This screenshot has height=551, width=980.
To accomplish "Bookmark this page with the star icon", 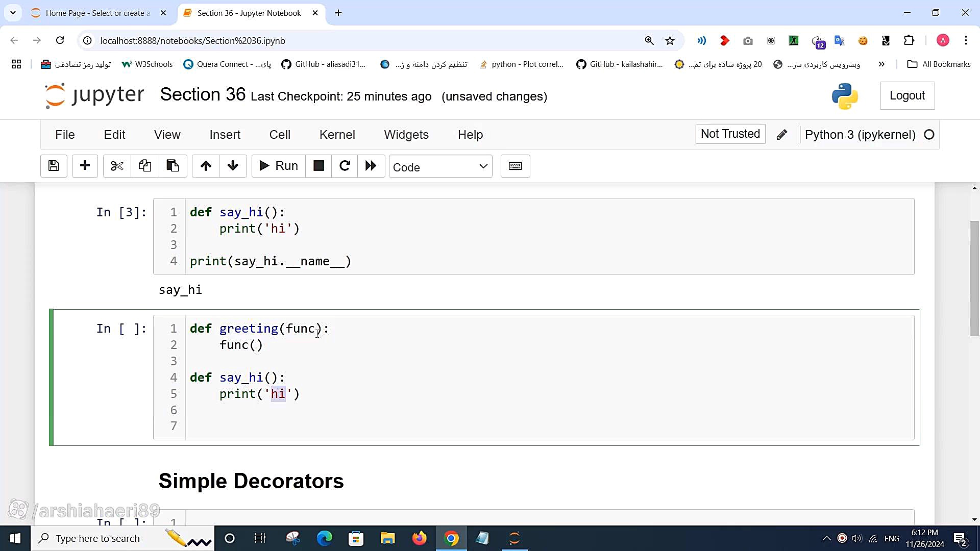I will click(670, 40).
